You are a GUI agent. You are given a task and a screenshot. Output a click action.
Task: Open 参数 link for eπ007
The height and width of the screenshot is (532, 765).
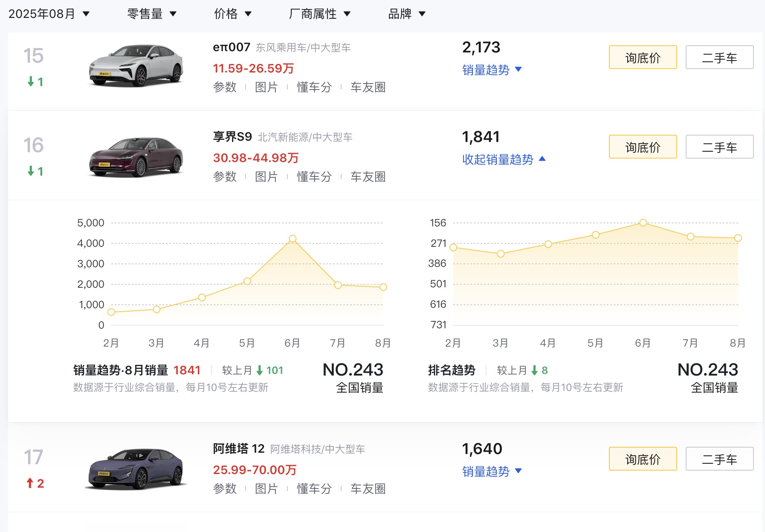point(225,87)
